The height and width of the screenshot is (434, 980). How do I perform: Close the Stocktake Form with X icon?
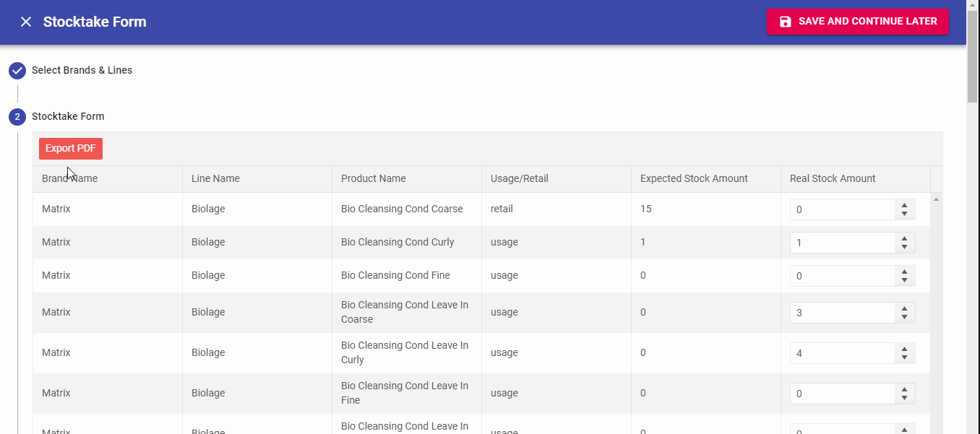(26, 22)
